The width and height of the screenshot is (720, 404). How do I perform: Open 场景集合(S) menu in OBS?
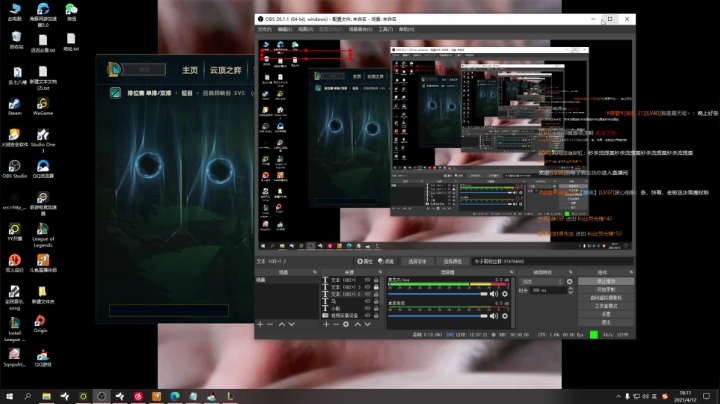[x=360, y=29]
